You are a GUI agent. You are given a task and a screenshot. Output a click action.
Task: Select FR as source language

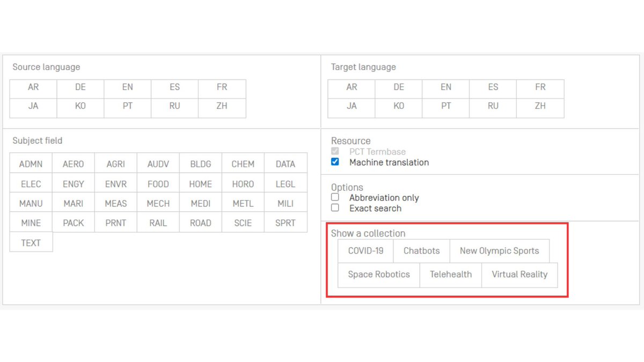(222, 89)
